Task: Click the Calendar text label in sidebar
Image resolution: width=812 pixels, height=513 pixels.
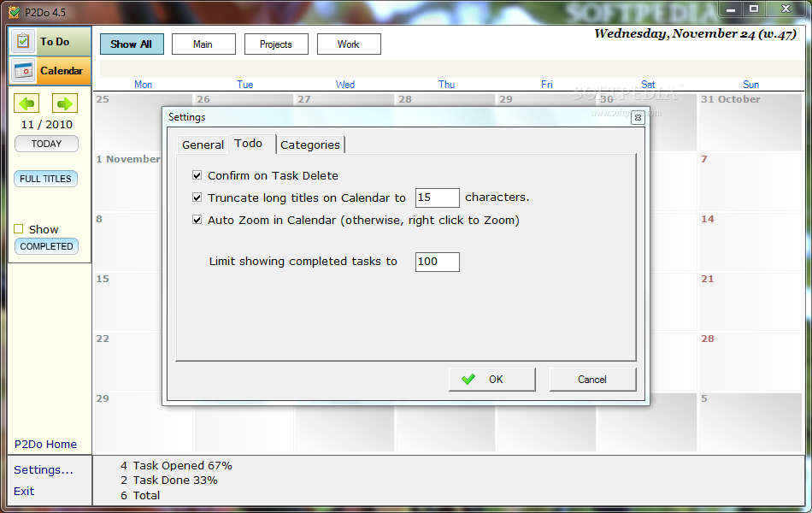Action: pos(62,70)
